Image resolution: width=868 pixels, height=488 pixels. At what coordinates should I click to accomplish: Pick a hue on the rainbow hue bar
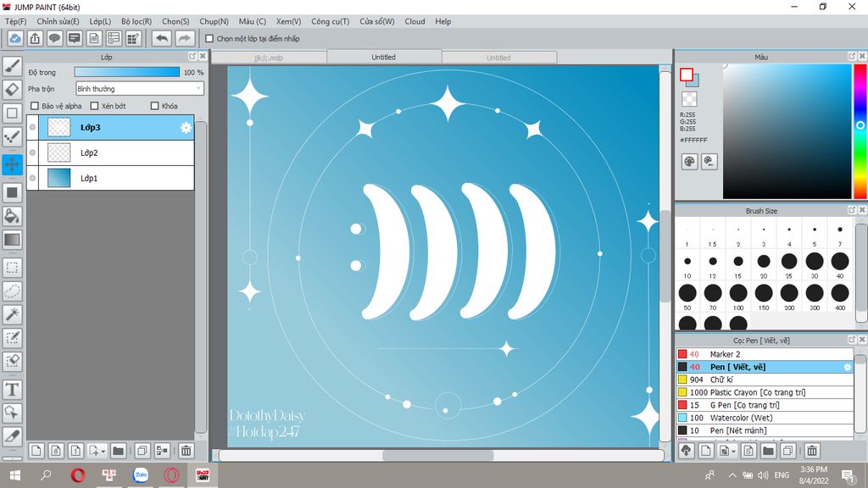tap(860, 131)
